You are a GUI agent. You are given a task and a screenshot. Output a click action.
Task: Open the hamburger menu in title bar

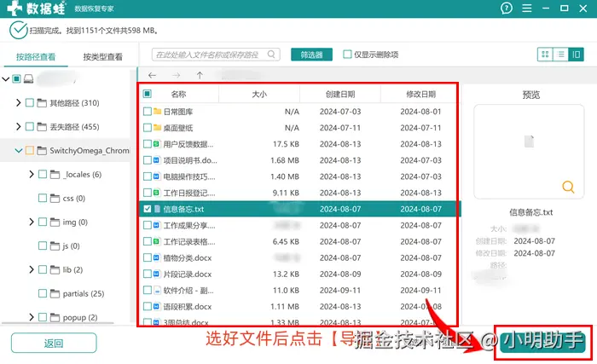tap(527, 8)
